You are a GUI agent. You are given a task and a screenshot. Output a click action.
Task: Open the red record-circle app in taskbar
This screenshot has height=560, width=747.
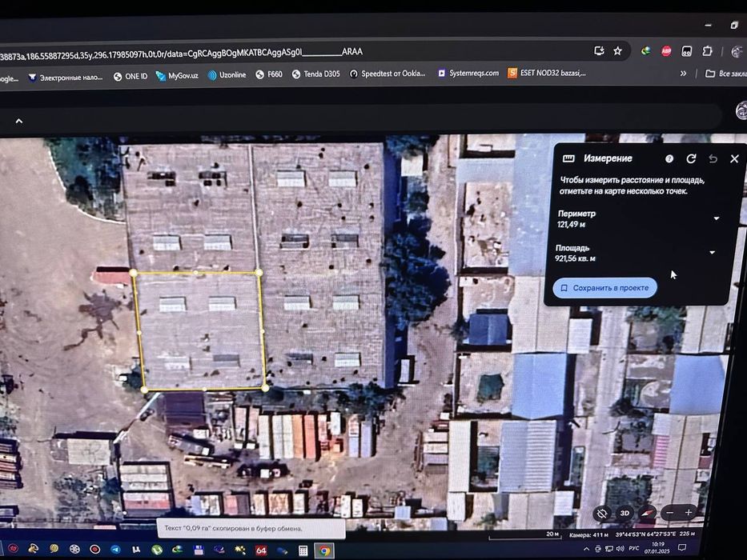coord(94,550)
